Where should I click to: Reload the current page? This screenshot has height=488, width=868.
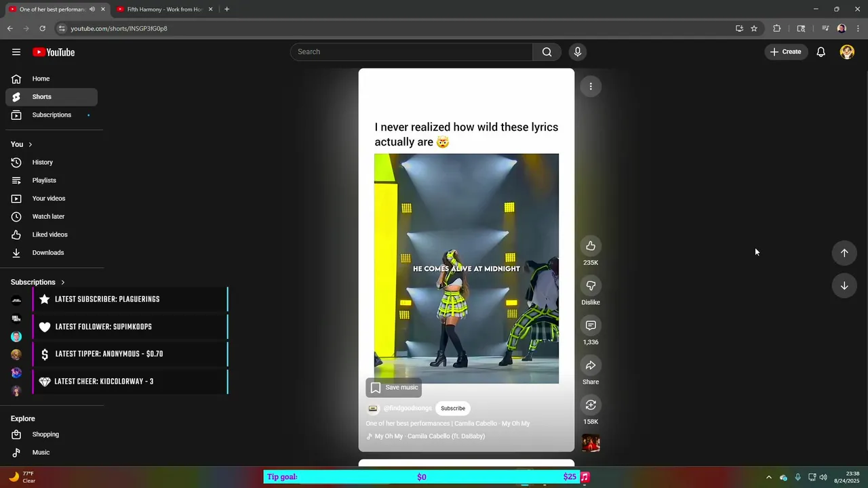pos(42,28)
